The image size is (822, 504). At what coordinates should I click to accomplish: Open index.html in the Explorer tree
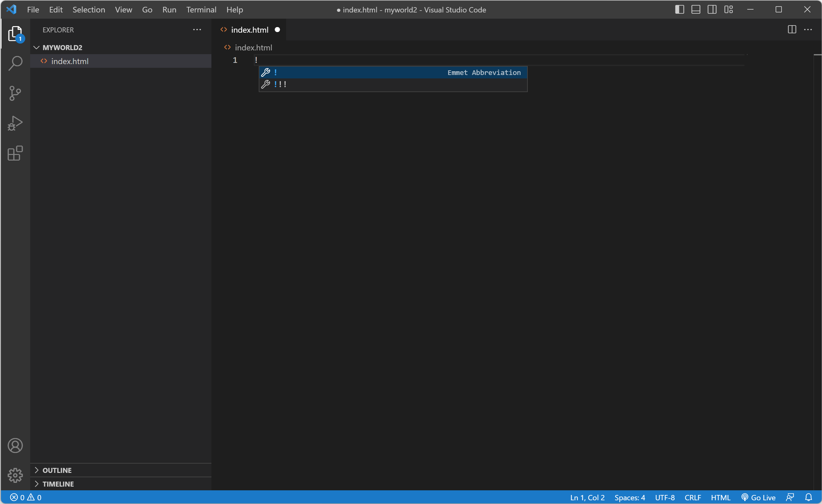[x=70, y=61]
